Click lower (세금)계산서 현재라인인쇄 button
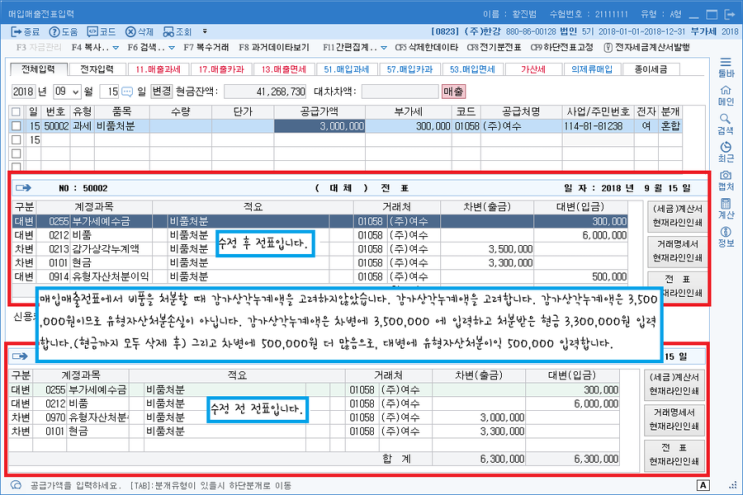This screenshot has height=495, width=743. (x=674, y=384)
